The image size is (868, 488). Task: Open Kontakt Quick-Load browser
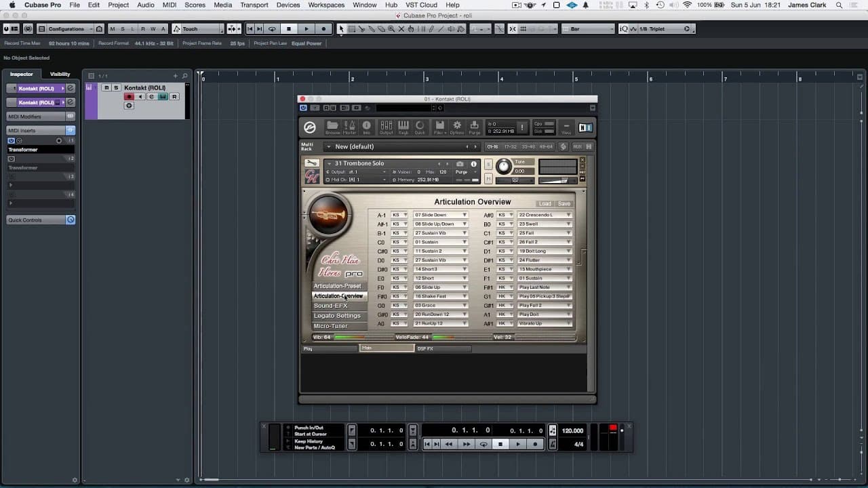pos(420,127)
